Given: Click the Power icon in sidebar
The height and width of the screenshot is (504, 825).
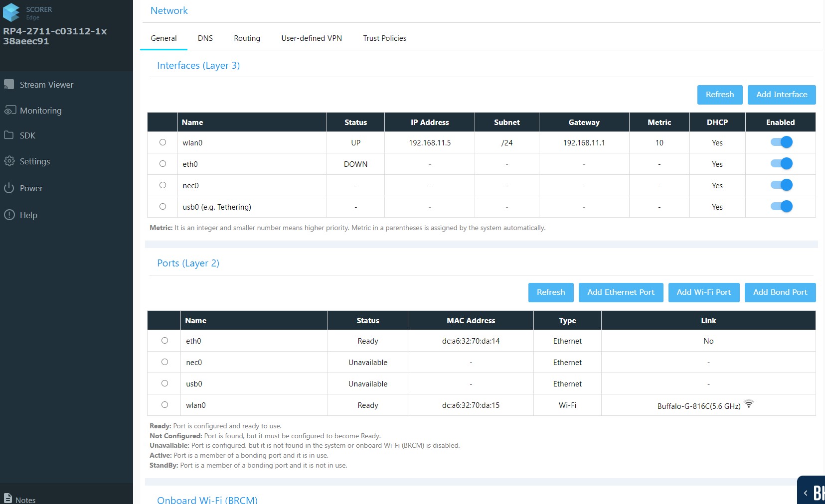Looking at the screenshot, I should [9, 188].
